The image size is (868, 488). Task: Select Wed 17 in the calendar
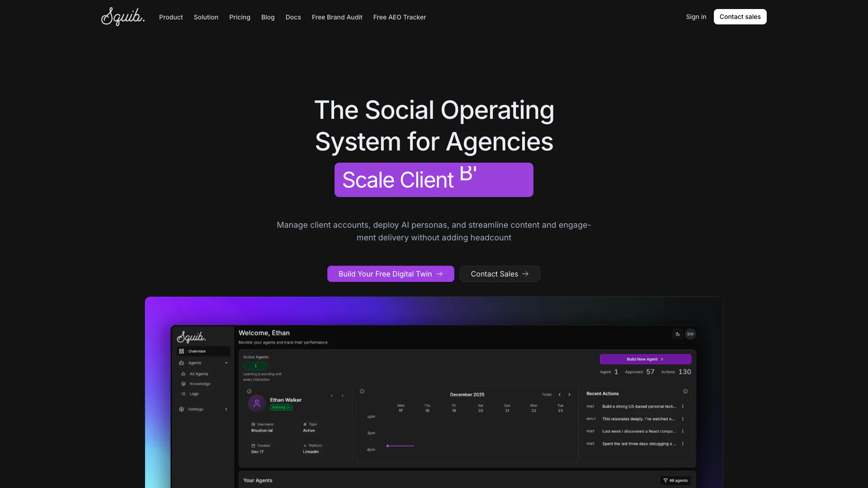click(x=401, y=408)
